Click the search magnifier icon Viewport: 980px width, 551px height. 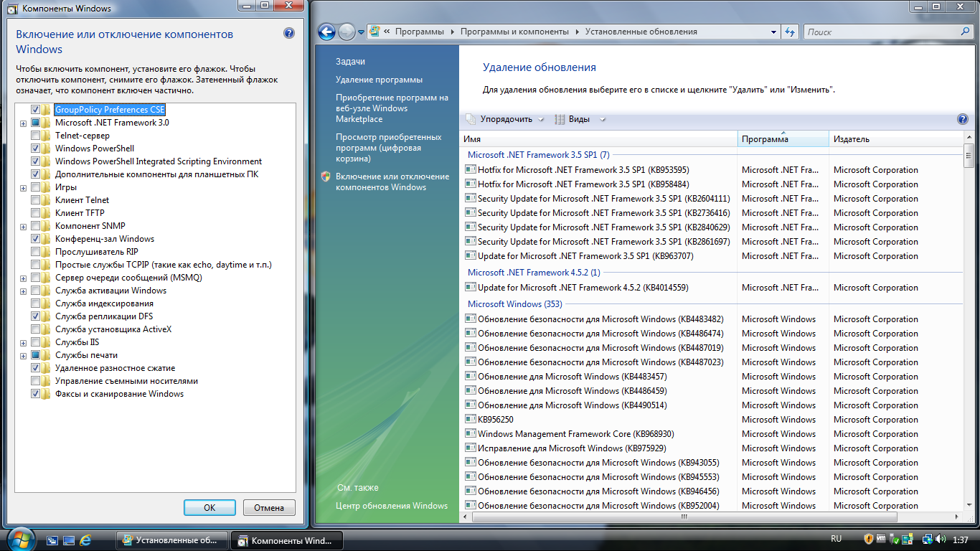click(x=965, y=32)
